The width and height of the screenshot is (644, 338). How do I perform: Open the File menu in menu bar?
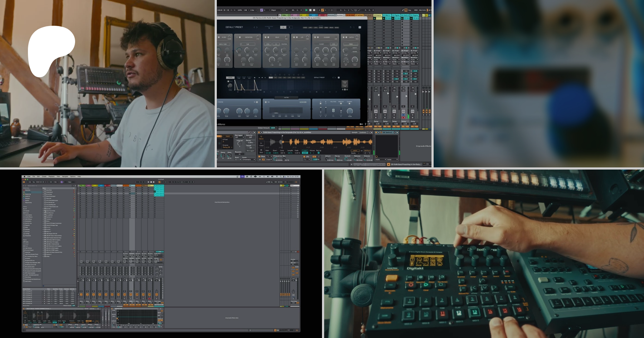tap(34, 176)
